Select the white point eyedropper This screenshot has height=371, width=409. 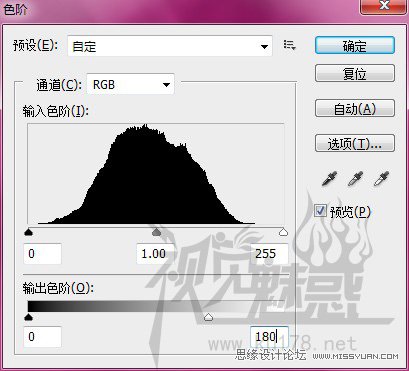[x=381, y=178]
